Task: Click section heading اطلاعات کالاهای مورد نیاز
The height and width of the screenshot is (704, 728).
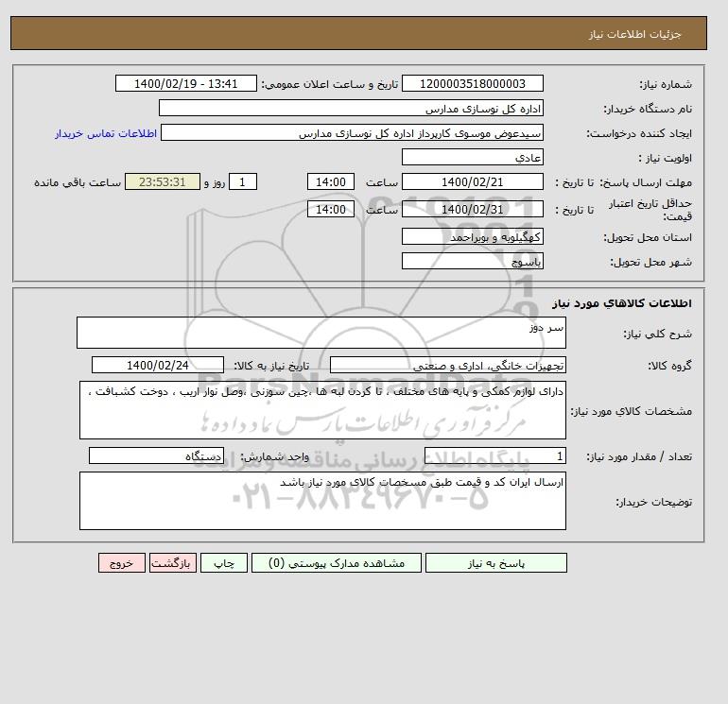Action: point(622,303)
